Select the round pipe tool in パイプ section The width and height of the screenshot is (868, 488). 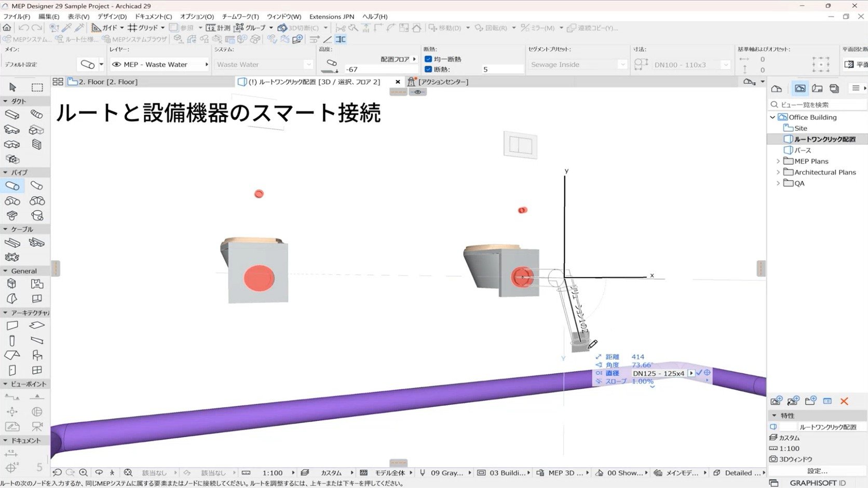11,185
